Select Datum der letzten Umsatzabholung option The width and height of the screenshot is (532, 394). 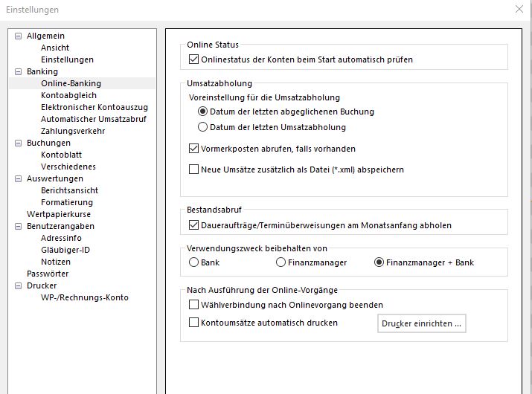(202, 127)
